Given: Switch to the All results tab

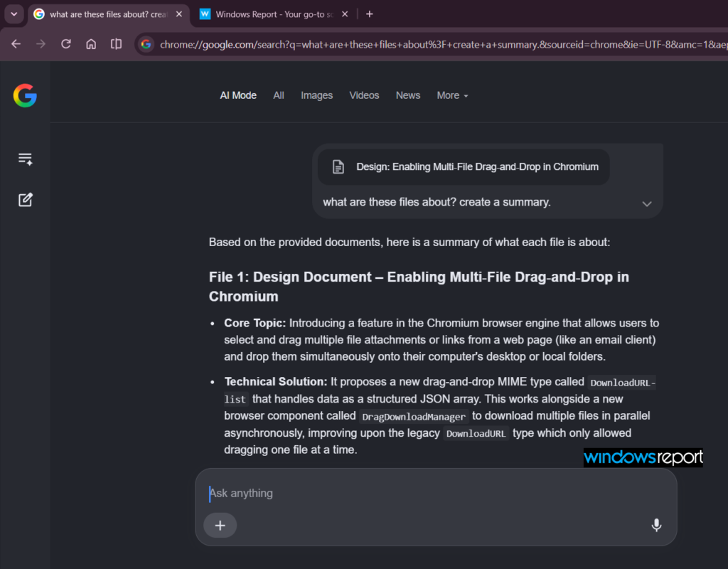Looking at the screenshot, I should [279, 95].
